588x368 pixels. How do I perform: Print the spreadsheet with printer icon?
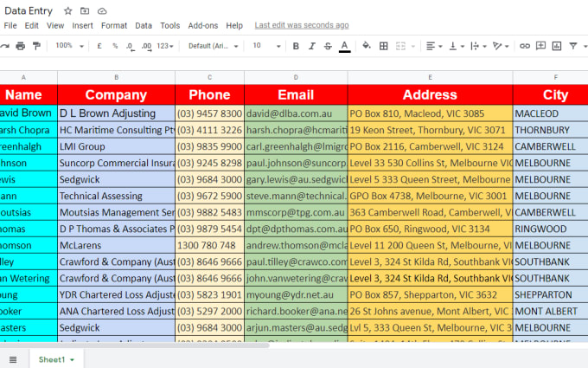20,46
